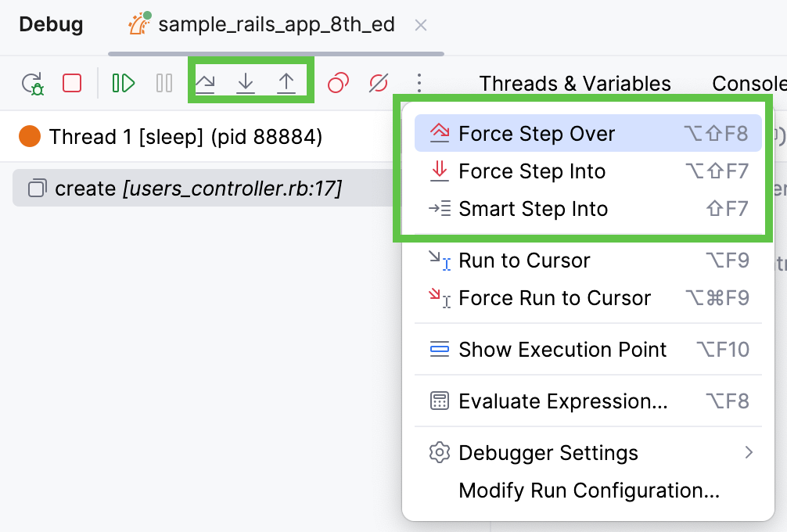Select Step Into in the debug toolbar
This screenshot has width=787, height=532.
click(x=246, y=81)
